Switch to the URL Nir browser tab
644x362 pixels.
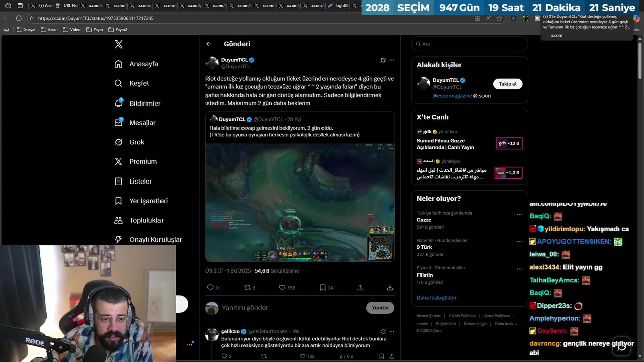coord(66,6)
